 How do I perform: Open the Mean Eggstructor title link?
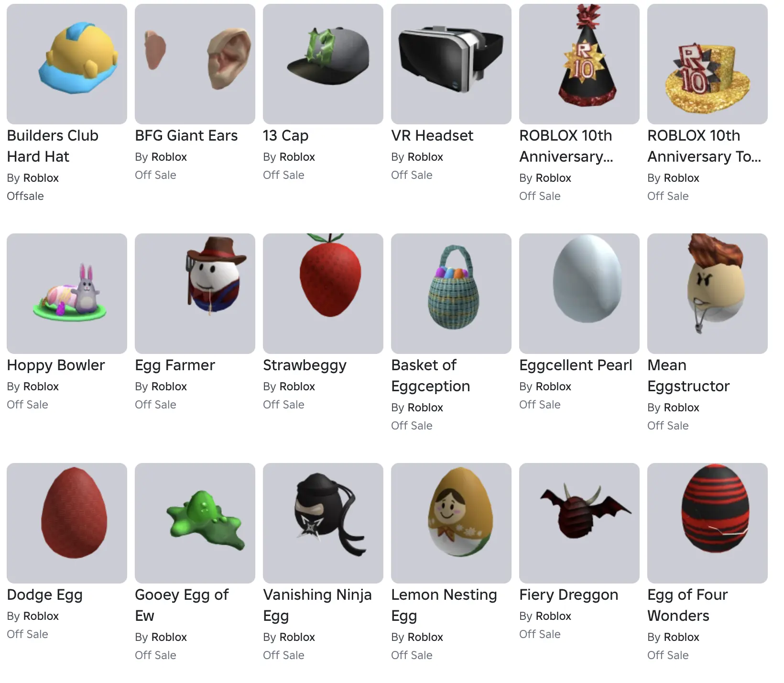(688, 375)
